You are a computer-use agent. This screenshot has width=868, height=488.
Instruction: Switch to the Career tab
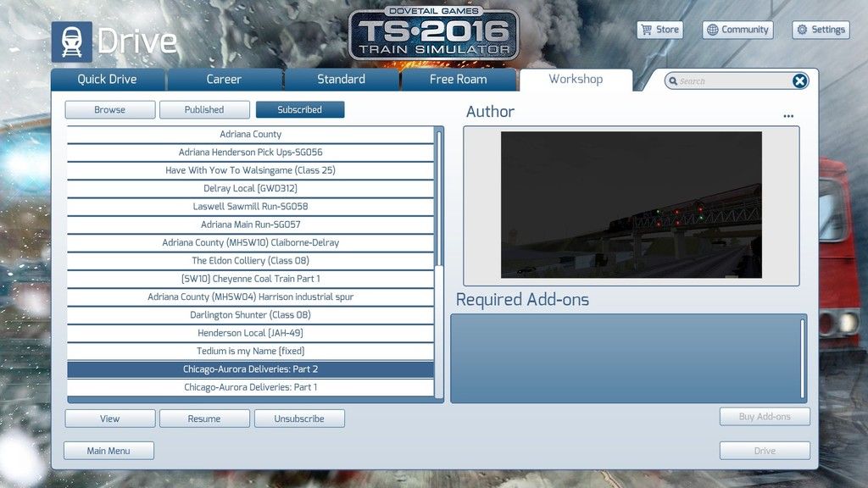pos(225,80)
